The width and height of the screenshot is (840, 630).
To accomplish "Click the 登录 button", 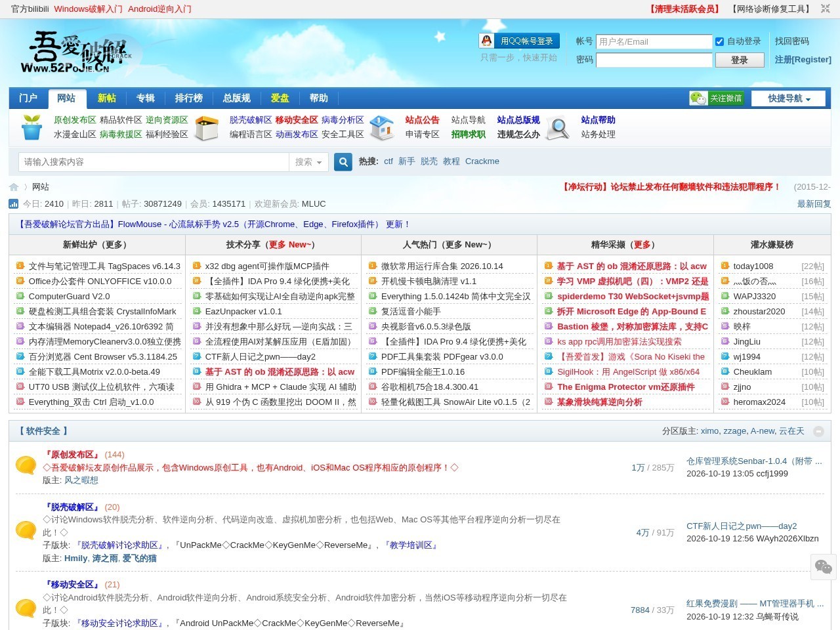I will point(739,60).
